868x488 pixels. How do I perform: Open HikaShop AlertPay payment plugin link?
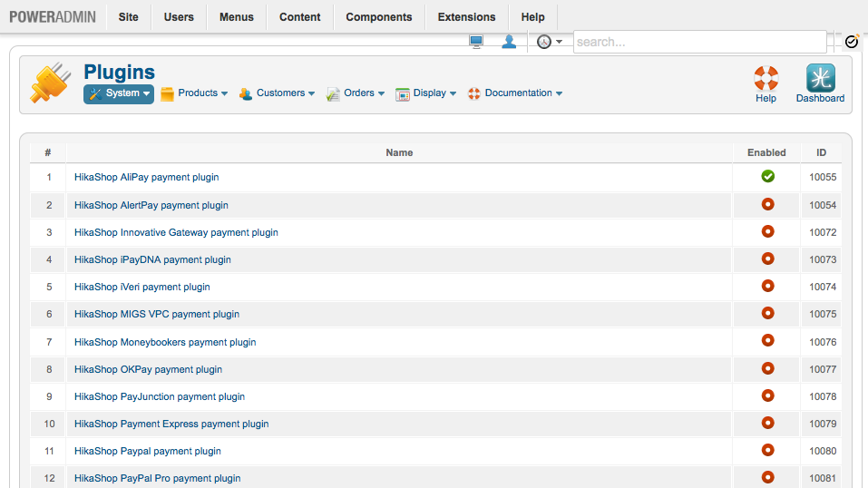(151, 206)
